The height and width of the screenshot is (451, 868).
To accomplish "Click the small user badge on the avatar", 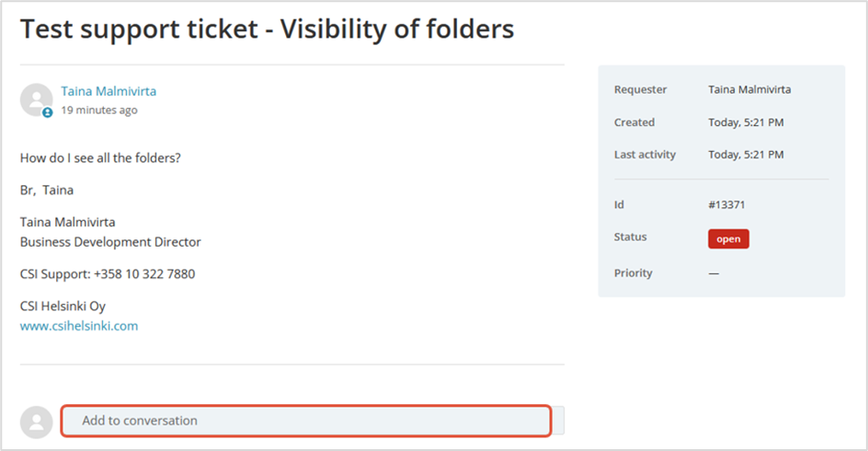I will [48, 112].
